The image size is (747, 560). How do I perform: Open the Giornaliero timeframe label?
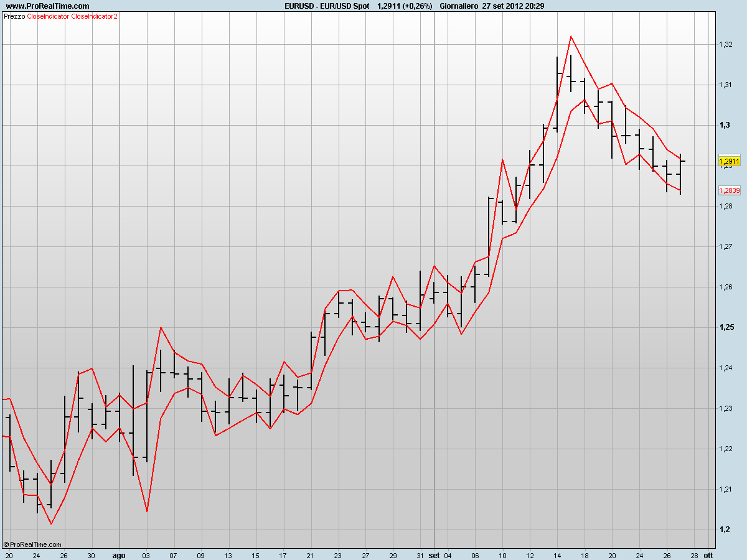[x=458, y=6]
